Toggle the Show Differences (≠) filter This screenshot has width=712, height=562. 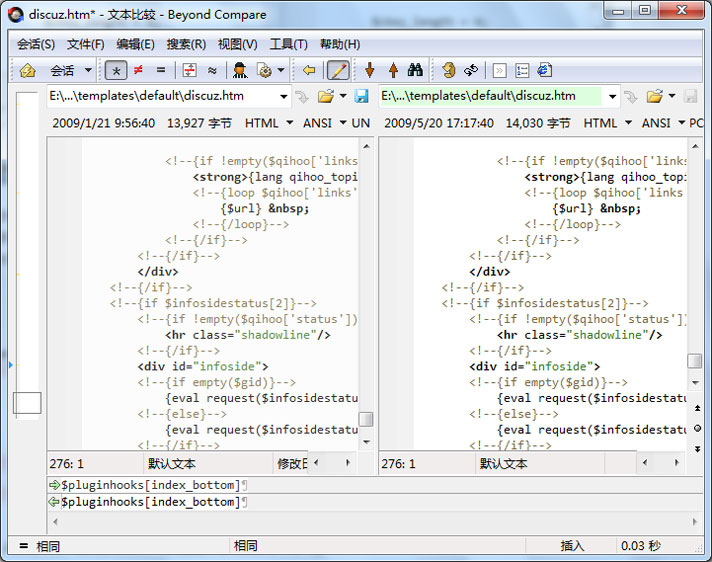(x=138, y=70)
